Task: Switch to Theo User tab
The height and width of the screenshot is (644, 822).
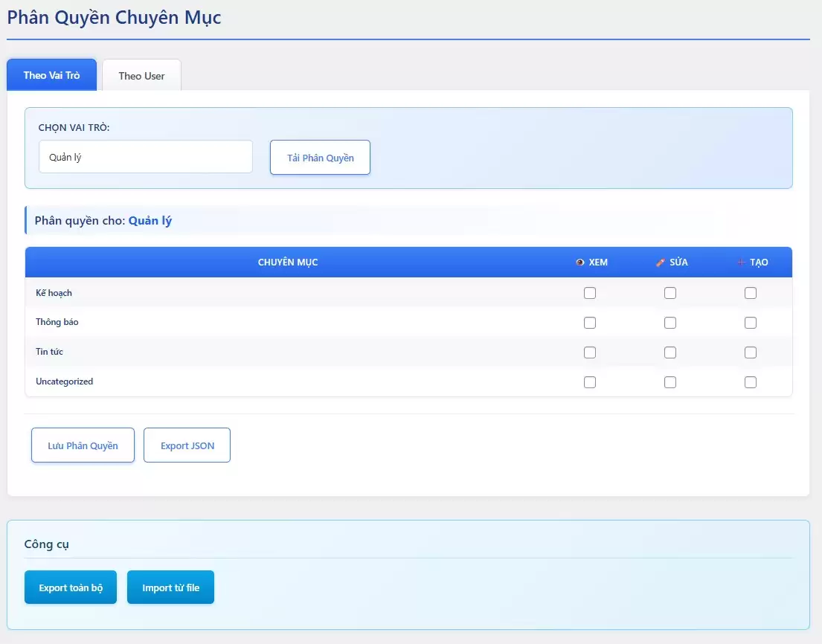Action: click(141, 76)
